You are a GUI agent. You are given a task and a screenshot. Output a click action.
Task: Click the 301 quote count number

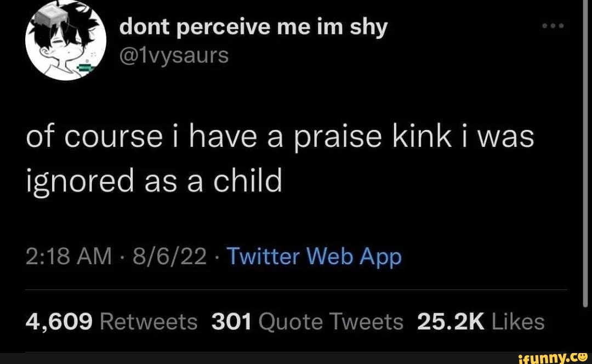(230, 322)
